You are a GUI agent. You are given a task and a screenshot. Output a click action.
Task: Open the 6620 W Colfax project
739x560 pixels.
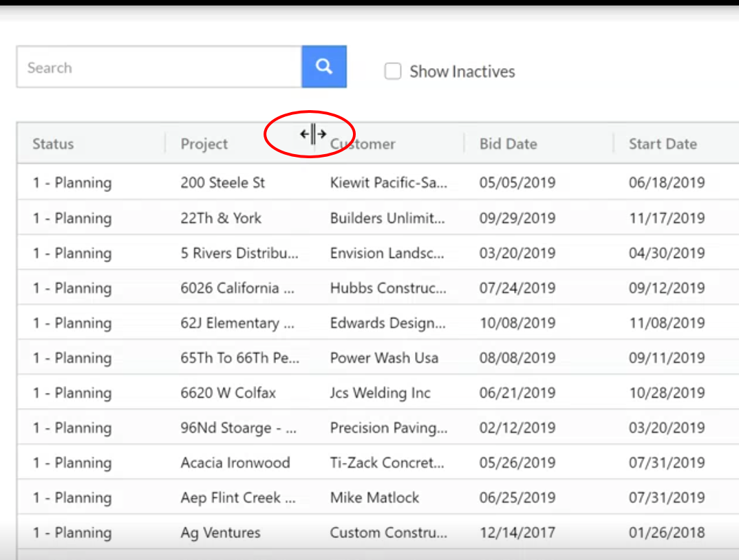[228, 393]
